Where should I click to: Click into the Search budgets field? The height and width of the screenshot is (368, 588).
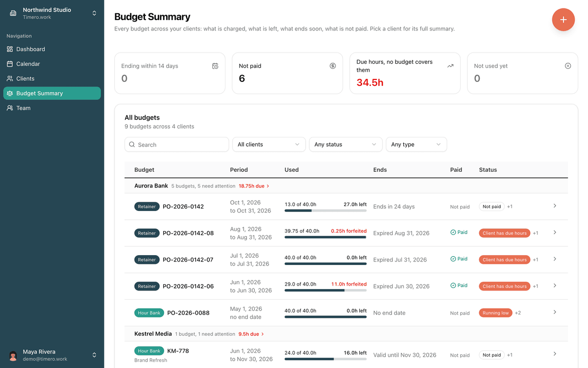[x=177, y=144]
